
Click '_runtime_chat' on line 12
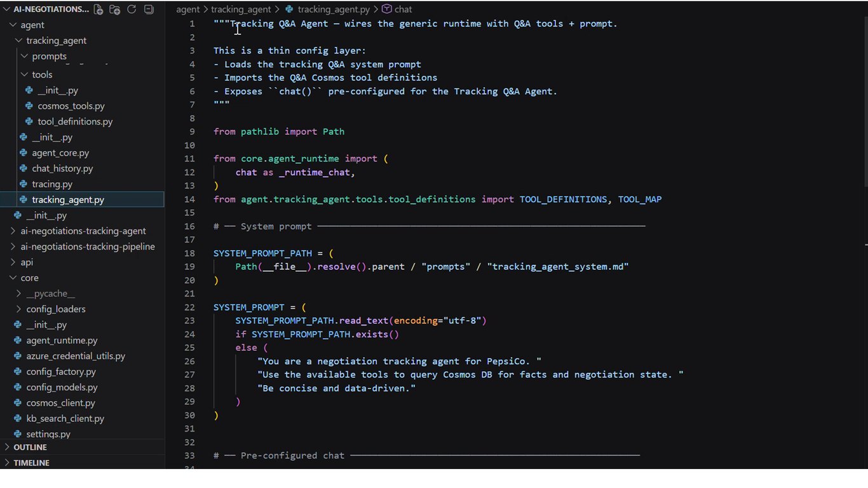(314, 172)
